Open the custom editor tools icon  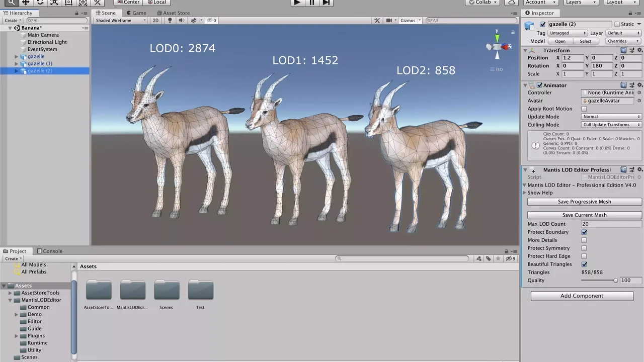98,3
